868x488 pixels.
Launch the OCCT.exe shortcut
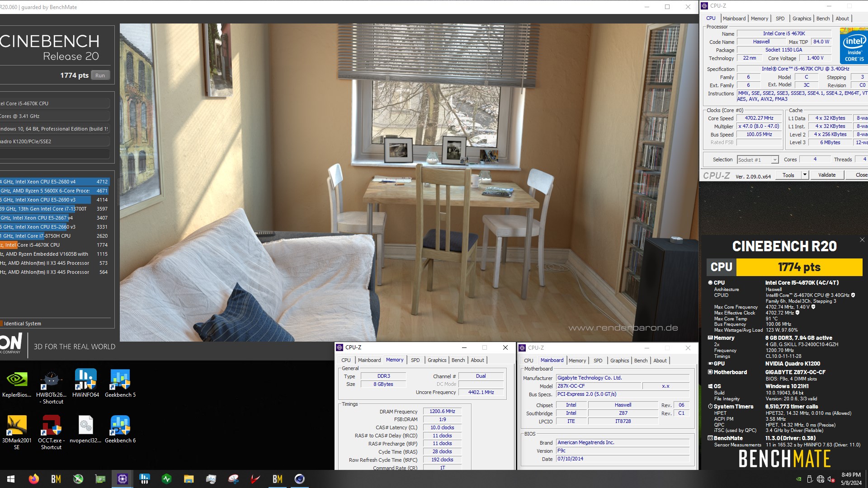click(51, 432)
